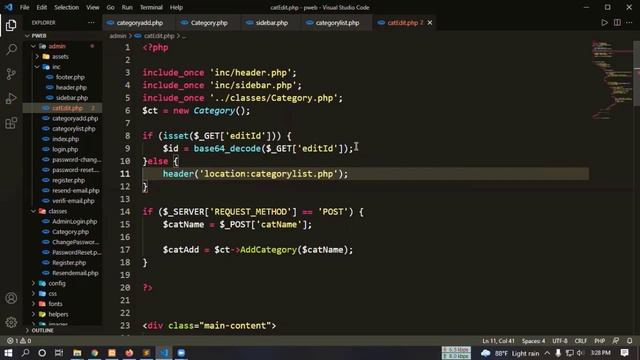
Task: Split the editor to the right
Action: (617, 23)
